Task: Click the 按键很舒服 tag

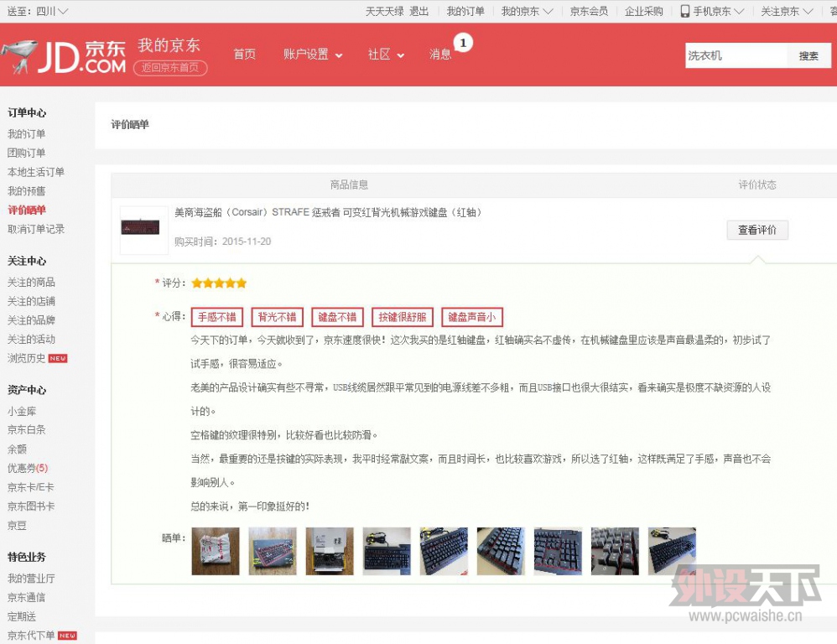Action: pyautogui.click(x=403, y=317)
